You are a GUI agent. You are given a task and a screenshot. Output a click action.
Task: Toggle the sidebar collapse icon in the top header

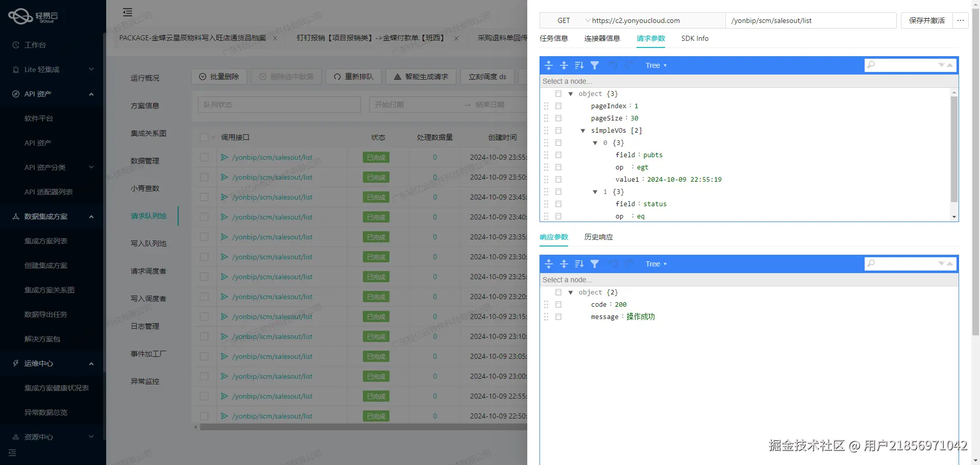click(128, 12)
